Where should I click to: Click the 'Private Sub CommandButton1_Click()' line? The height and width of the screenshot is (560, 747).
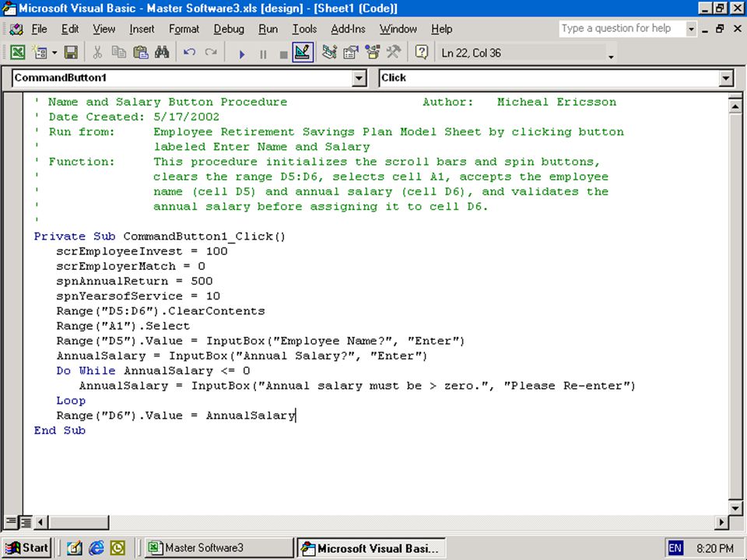tap(160, 236)
